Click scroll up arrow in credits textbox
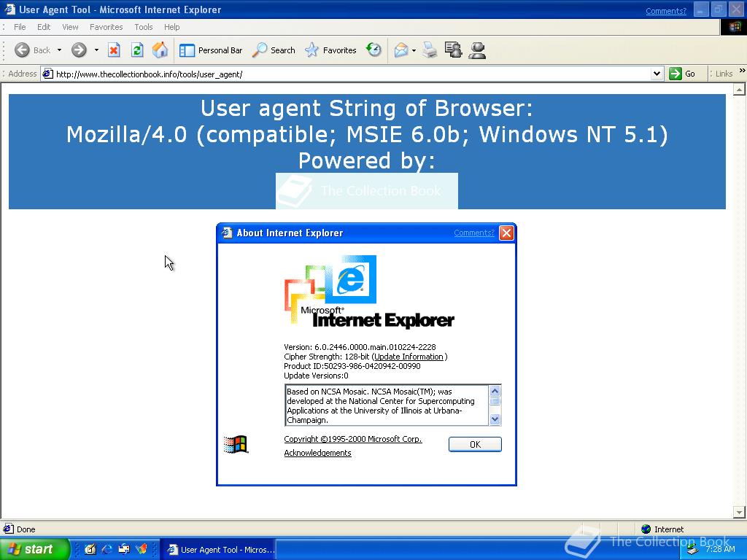747x560 pixels. tap(495, 391)
